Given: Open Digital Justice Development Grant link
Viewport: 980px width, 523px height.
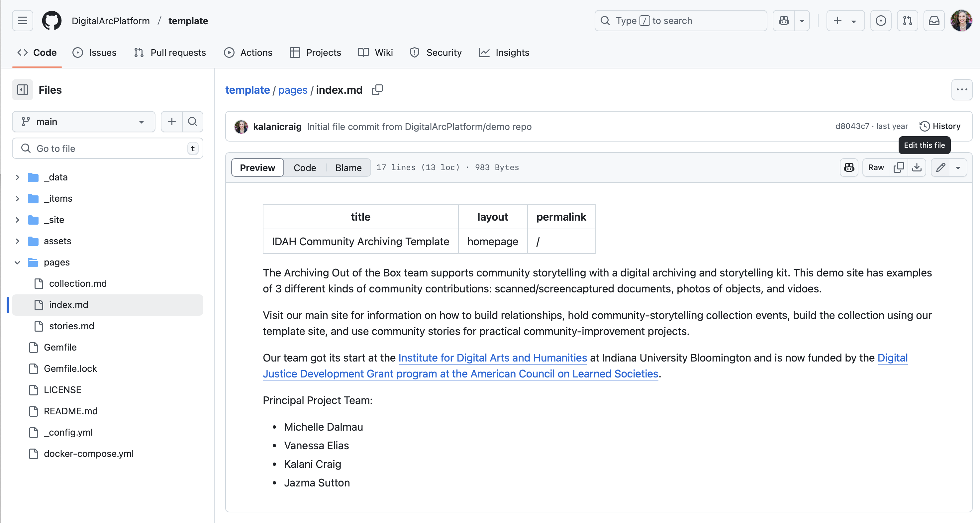Looking at the screenshot, I should click(x=461, y=374).
